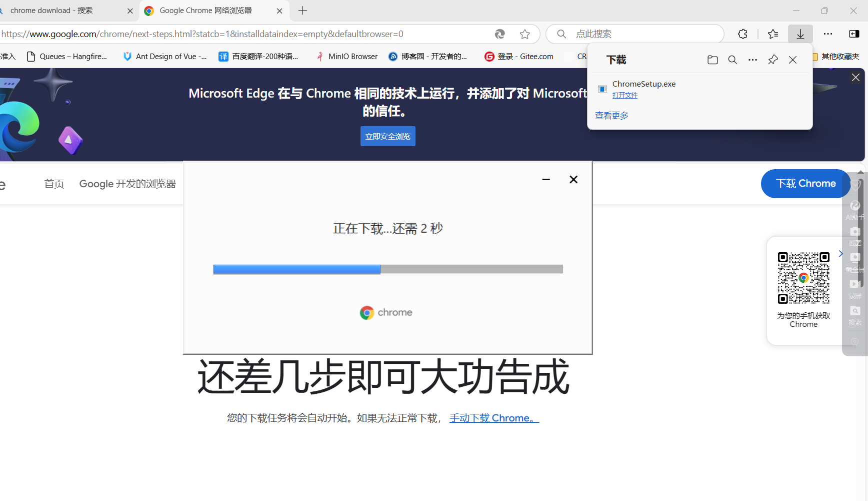Open 首页 navigation item

54,184
